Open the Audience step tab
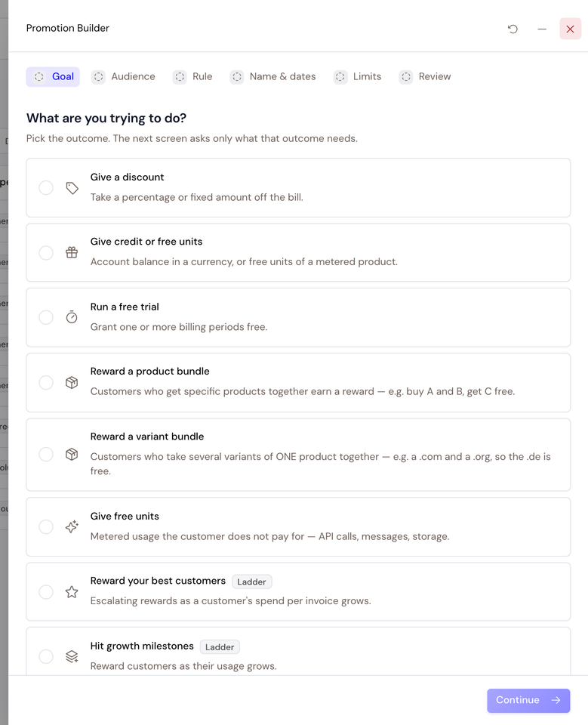588x725 pixels. click(124, 77)
